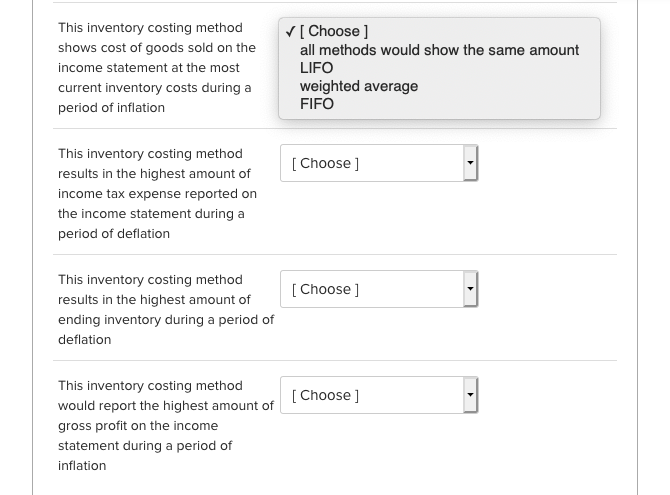Click the arrow icon on the ending inventory dropdown
Viewport: 670px width, 495px height.
469,289
